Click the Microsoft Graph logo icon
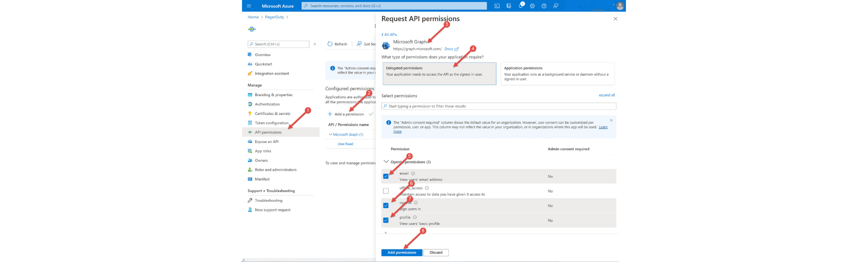The height and width of the screenshot is (262, 868). point(386,45)
